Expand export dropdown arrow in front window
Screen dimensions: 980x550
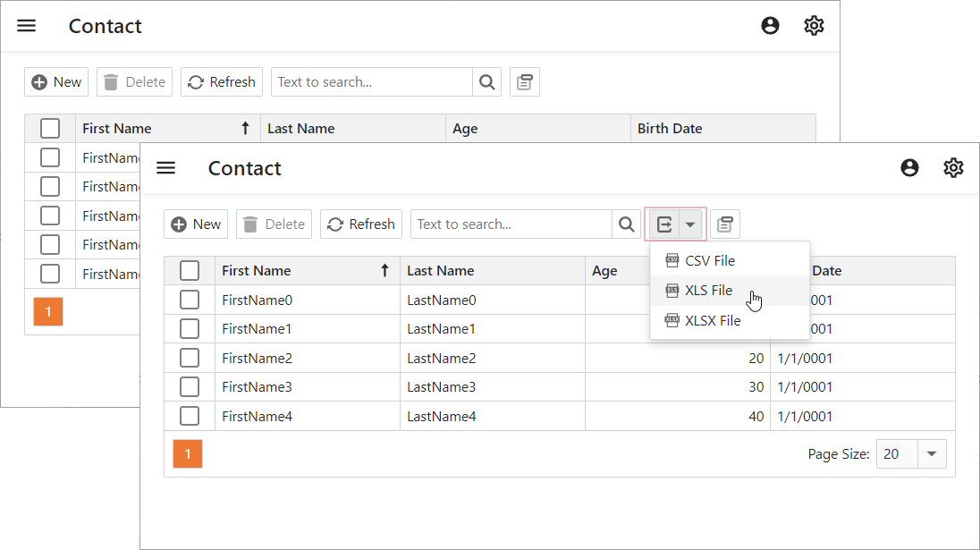(x=690, y=224)
